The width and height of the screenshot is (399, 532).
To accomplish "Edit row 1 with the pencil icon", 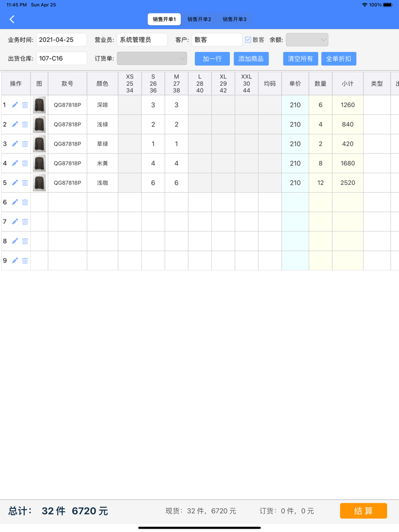I will [x=15, y=105].
